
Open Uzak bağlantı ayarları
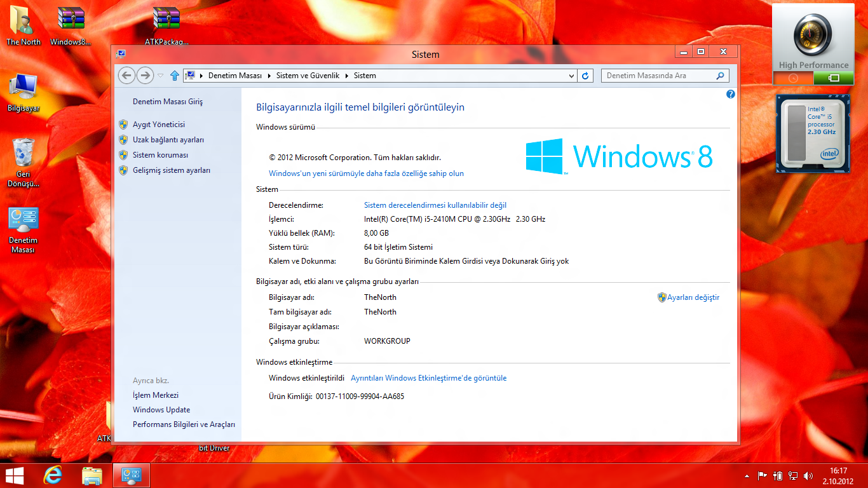pyautogui.click(x=168, y=140)
